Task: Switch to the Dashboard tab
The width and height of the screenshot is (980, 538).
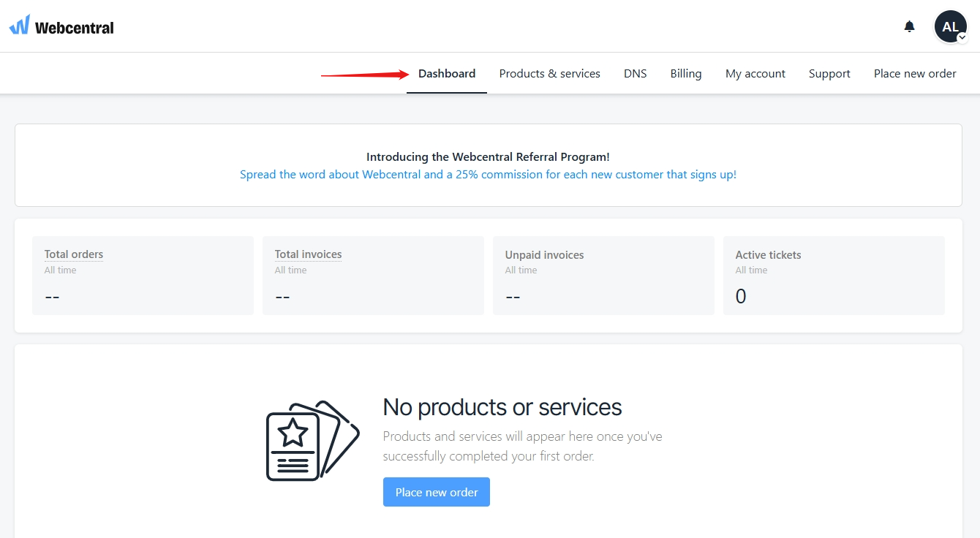Action: point(447,73)
